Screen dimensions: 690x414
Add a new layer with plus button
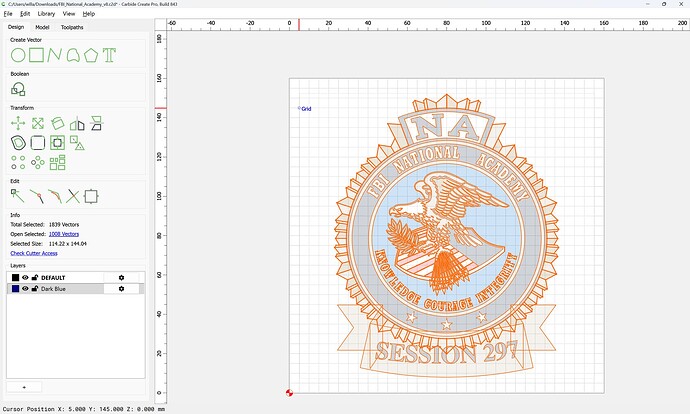click(24, 387)
